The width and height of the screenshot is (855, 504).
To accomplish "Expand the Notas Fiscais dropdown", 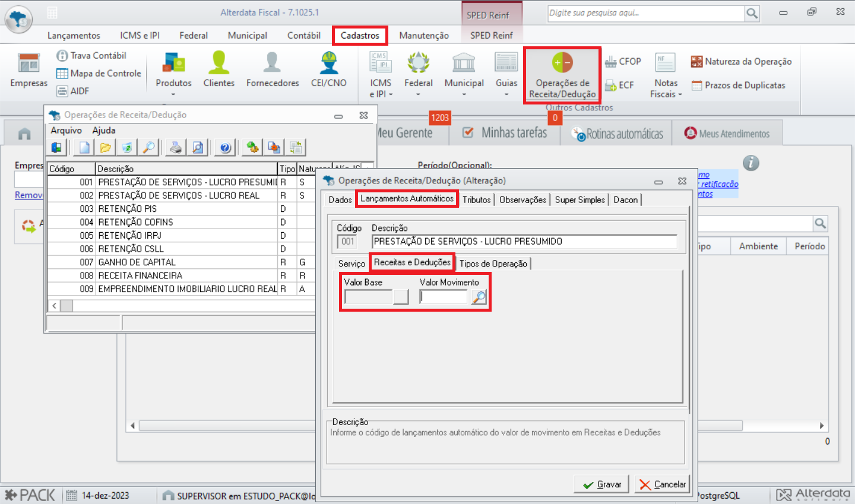I will (x=680, y=94).
